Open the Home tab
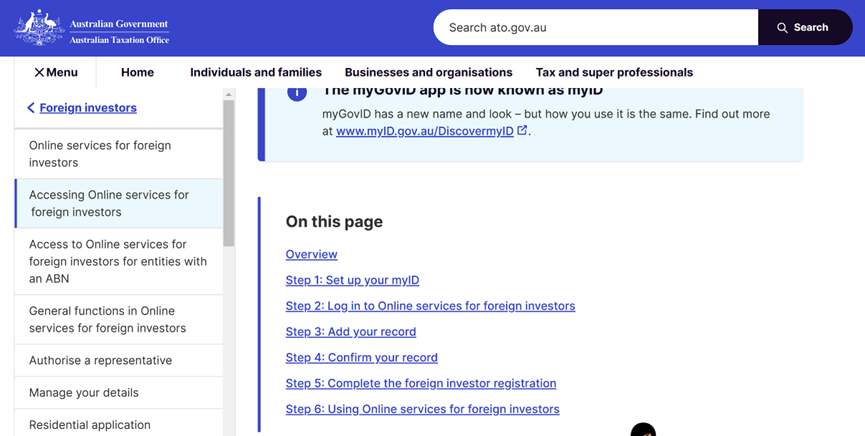The image size is (865, 436). click(x=137, y=72)
